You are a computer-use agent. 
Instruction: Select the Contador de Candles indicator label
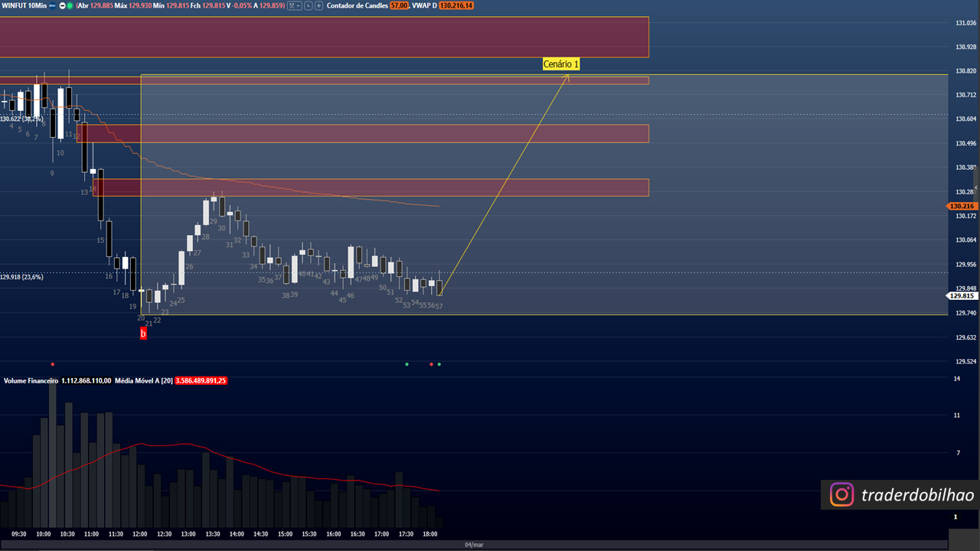pyautogui.click(x=357, y=5)
